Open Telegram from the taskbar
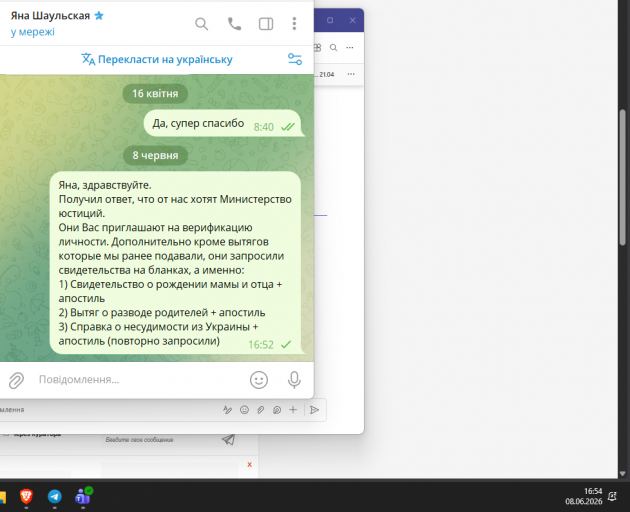Screen dimensions: 630x512 tap(55, 496)
